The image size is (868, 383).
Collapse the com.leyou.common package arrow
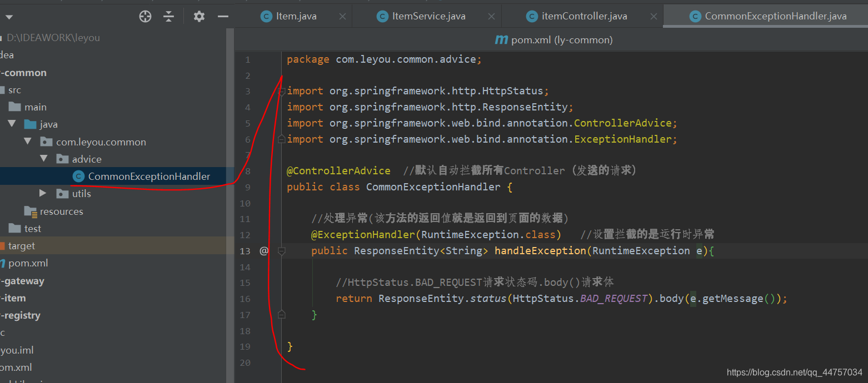click(x=28, y=142)
